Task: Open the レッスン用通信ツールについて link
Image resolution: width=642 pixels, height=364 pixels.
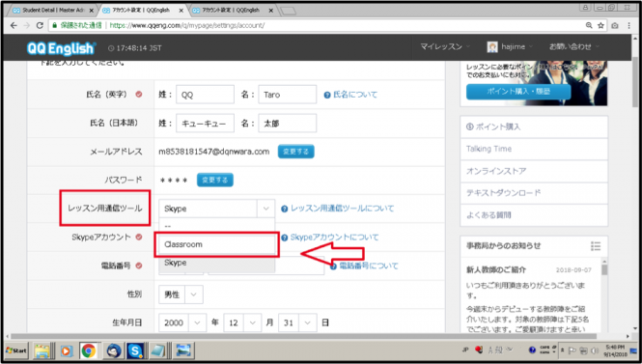Action: point(343,209)
